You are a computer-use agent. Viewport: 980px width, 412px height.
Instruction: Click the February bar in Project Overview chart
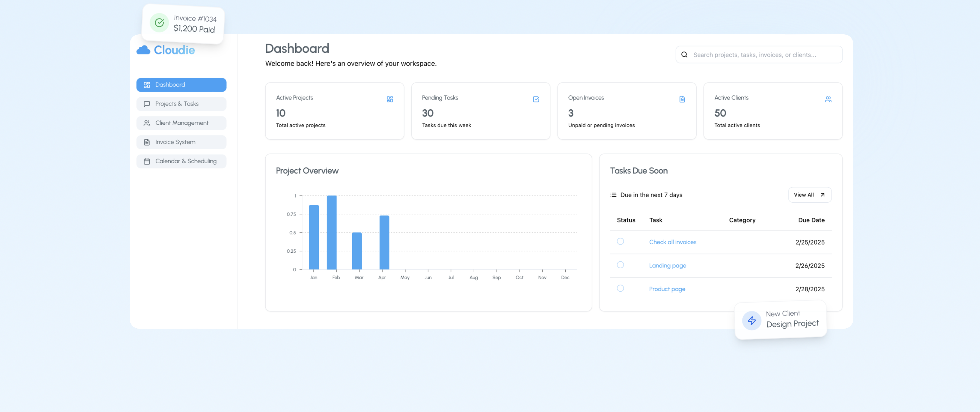click(331, 233)
